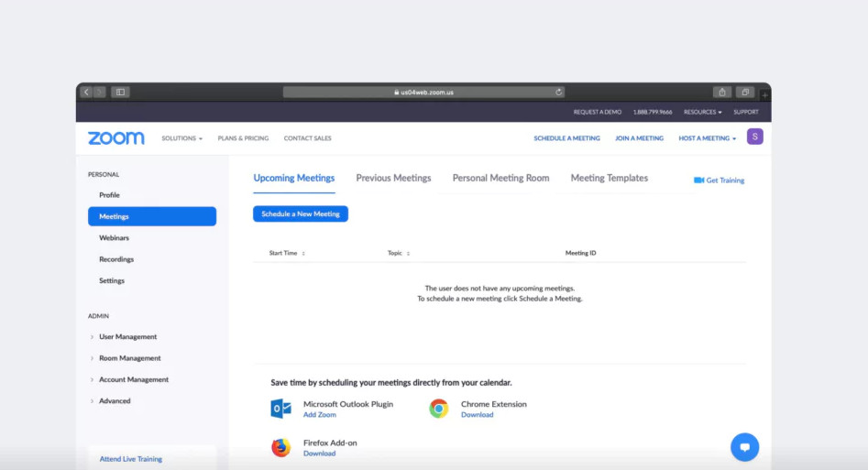This screenshot has height=470, width=868.
Task: Open the Resources dropdown
Action: click(x=702, y=112)
